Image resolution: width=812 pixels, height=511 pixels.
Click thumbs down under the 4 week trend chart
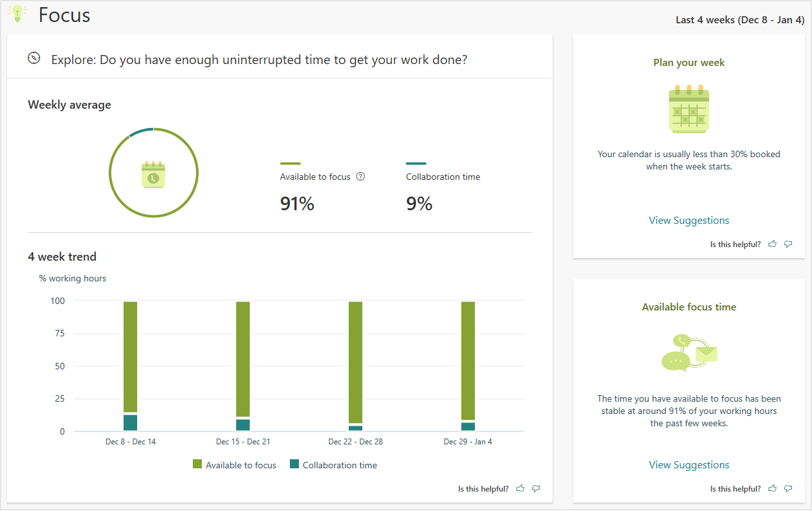tap(536, 488)
